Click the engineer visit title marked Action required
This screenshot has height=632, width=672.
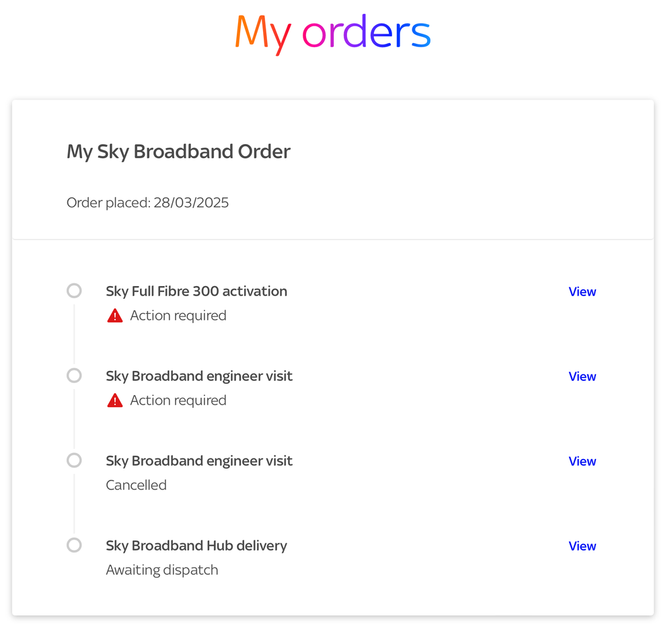coord(199,376)
